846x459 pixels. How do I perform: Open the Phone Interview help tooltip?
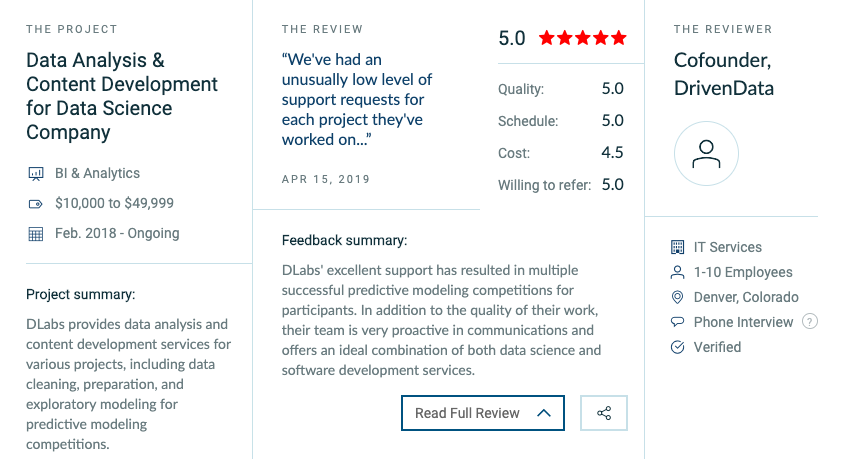coord(810,322)
